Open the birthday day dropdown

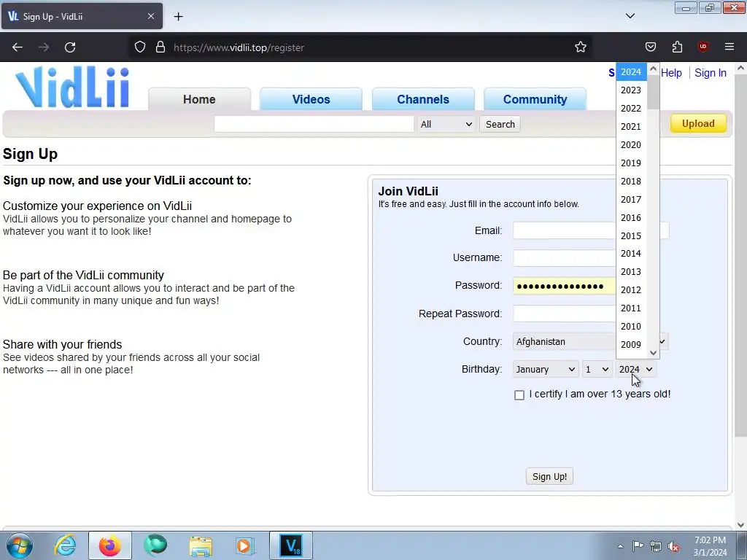[x=597, y=369]
